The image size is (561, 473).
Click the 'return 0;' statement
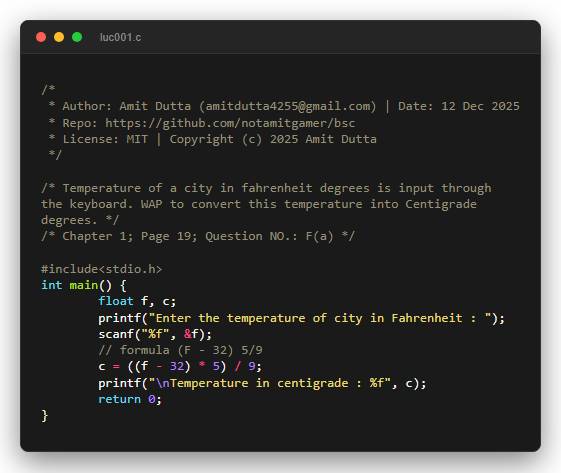click(130, 399)
